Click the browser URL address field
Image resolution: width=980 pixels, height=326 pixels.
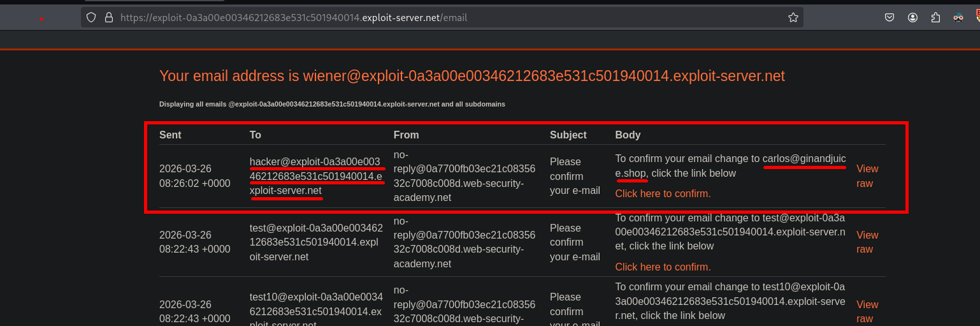pos(446,18)
